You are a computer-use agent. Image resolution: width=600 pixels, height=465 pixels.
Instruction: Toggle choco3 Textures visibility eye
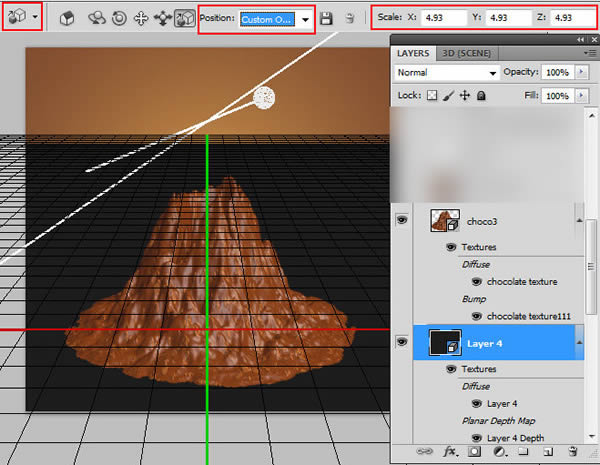pyautogui.click(x=451, y=247)
